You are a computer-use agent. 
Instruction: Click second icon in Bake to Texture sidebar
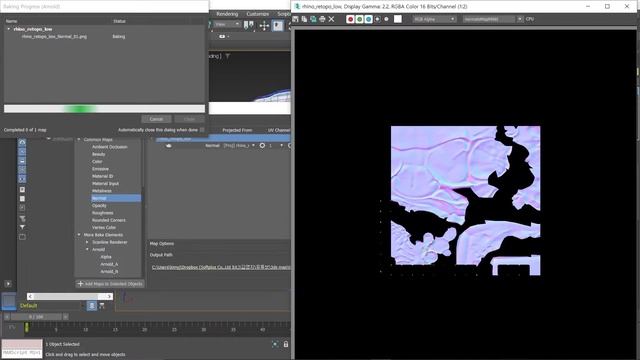click(x=22, y=151)
